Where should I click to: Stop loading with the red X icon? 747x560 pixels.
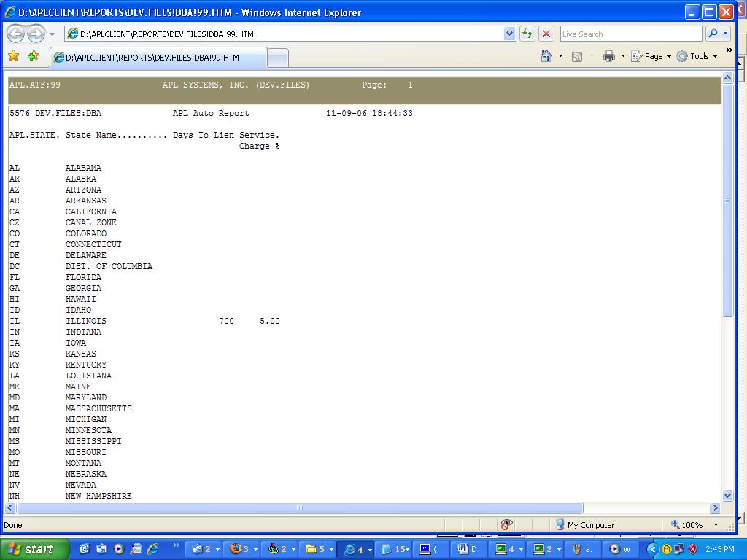pos(546,34)
